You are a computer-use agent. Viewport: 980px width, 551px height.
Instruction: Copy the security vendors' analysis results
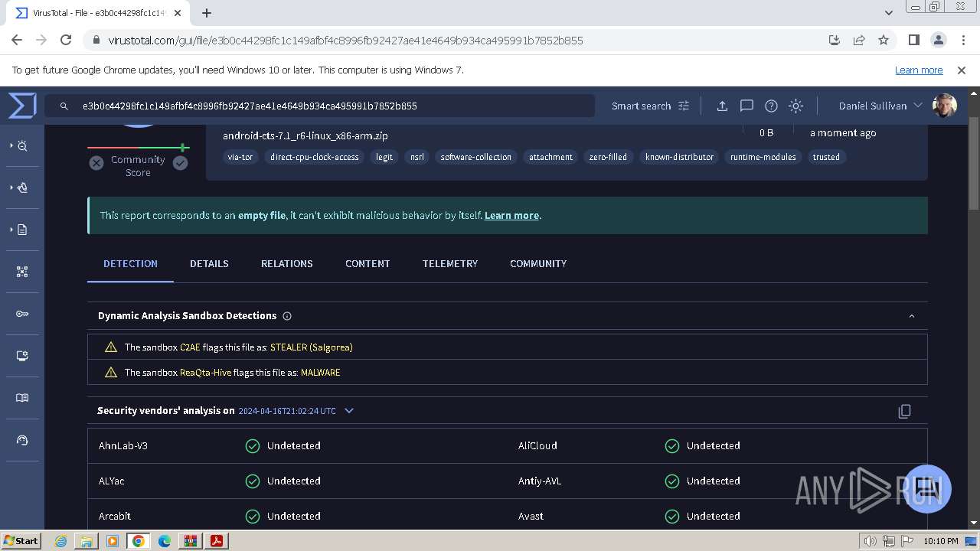(904, 411)
